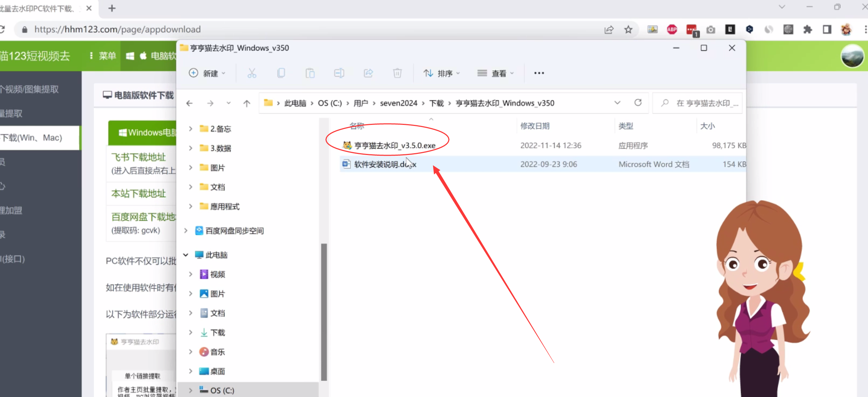This screenshot has height=397, width=868.
Task: Click the Copy icon in Explorer toolbar
Action: (x=281, y=73)
